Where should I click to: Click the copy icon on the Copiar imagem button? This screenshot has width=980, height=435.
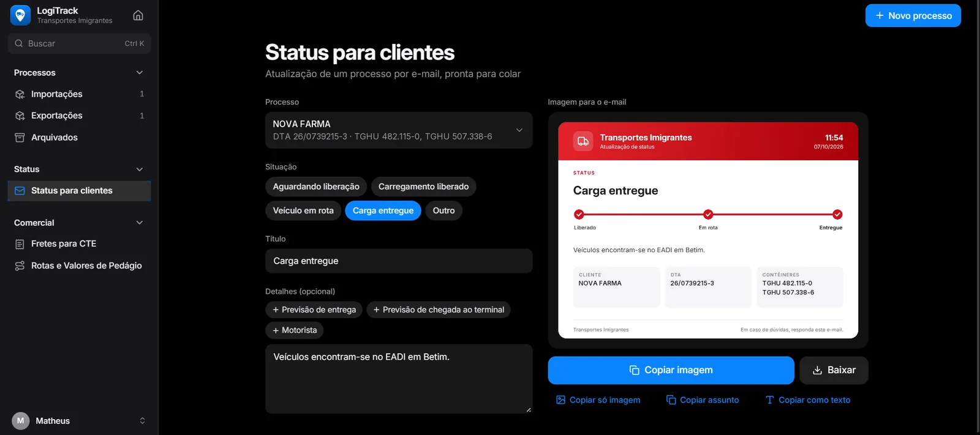pyautogui.click(x=635, y=370)
